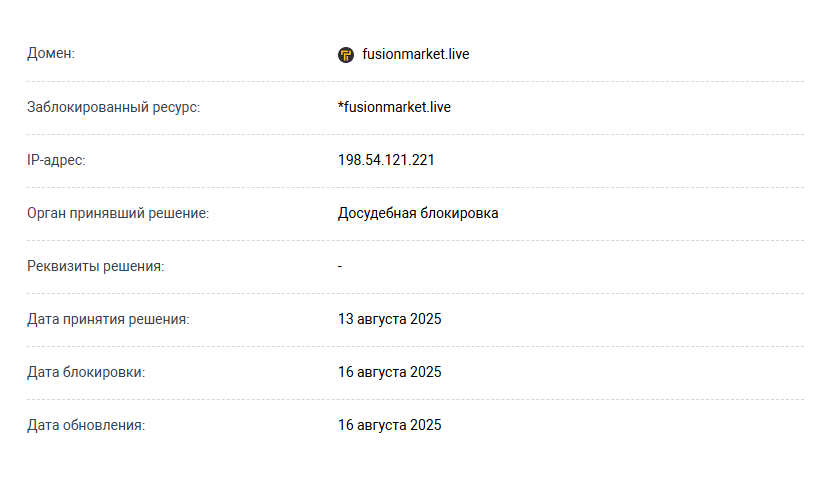Viewport: 828px width, 486px height.
Task: Click the "Реквизиты решения:" label
Action: [x=95, y=266]
